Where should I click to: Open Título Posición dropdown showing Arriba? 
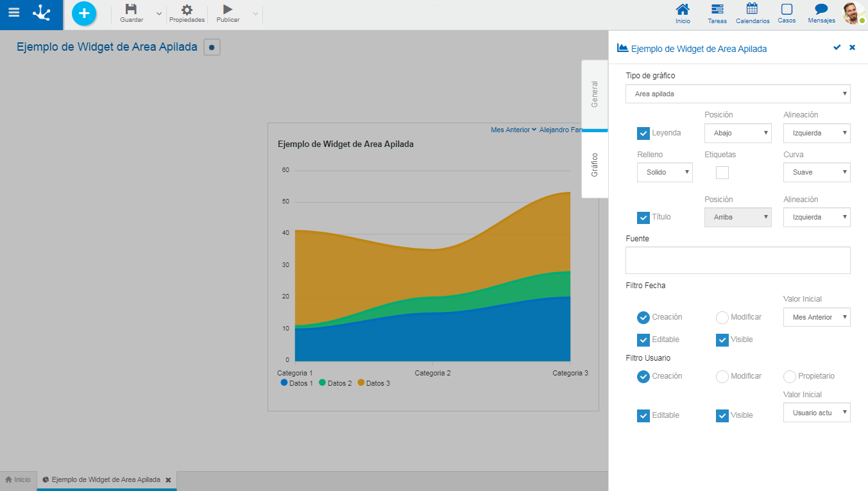point(738,217)
